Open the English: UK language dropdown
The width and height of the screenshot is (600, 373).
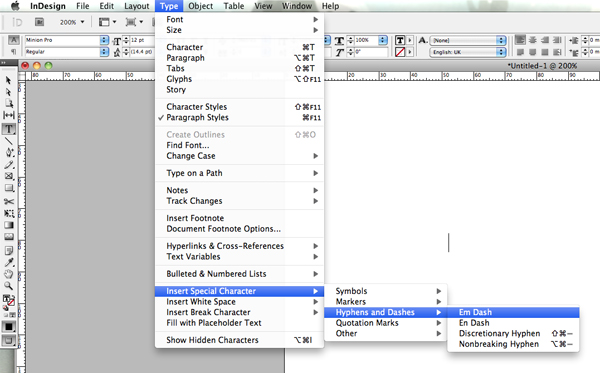coord(501,52)
